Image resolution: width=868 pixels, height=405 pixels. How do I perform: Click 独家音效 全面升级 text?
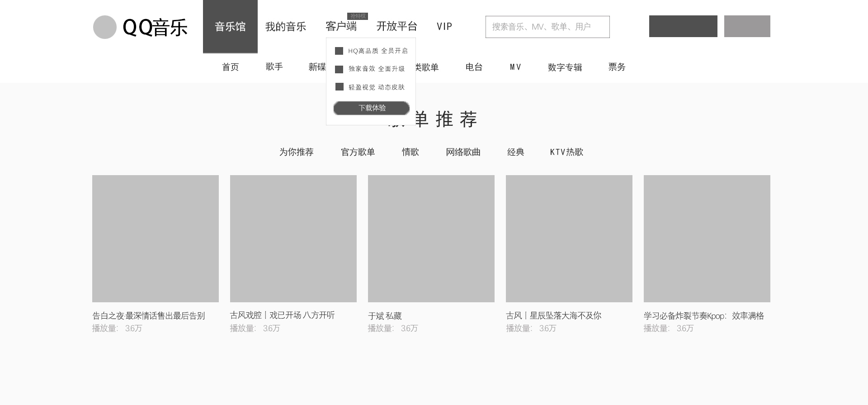[377, 69]
